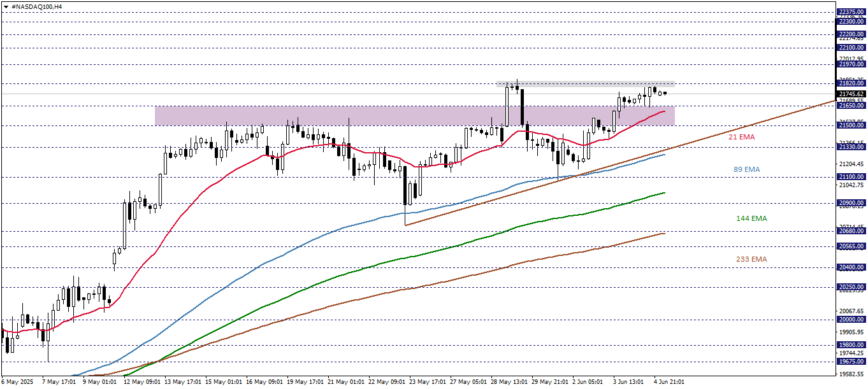
Task: Click the 9 May 01:01 time label
Action: (99, 382)
